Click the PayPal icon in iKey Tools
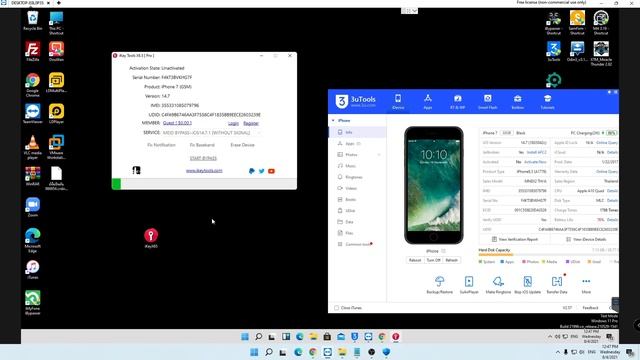 252,171
